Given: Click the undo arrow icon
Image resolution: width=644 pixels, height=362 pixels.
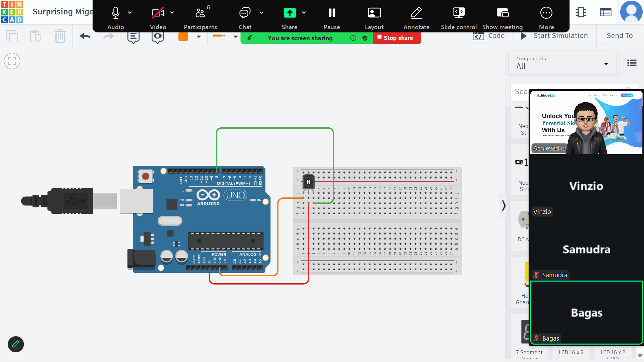Looking at the screenshot, I should pyautogui.click(x=85, y=36).
